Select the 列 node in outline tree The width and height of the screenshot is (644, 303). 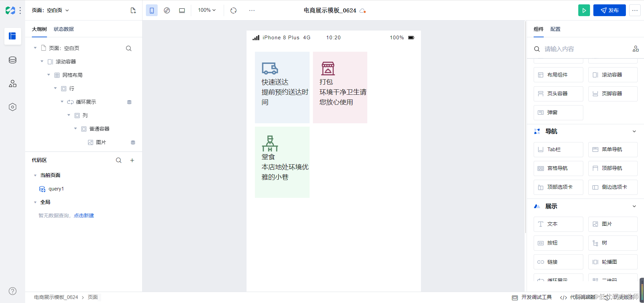click(85, 115)
